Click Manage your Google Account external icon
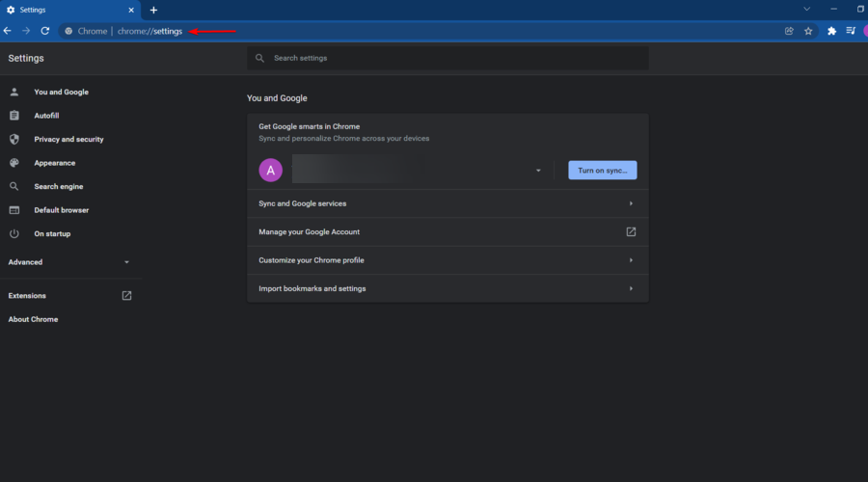 point(631,232)
